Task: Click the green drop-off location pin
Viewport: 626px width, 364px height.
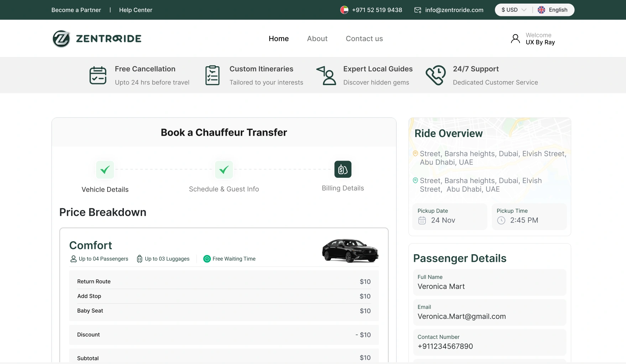Action: coord(415,181)
